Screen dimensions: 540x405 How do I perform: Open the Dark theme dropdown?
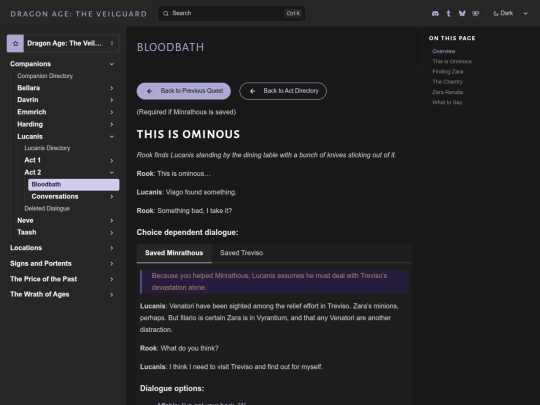point(510,13)
